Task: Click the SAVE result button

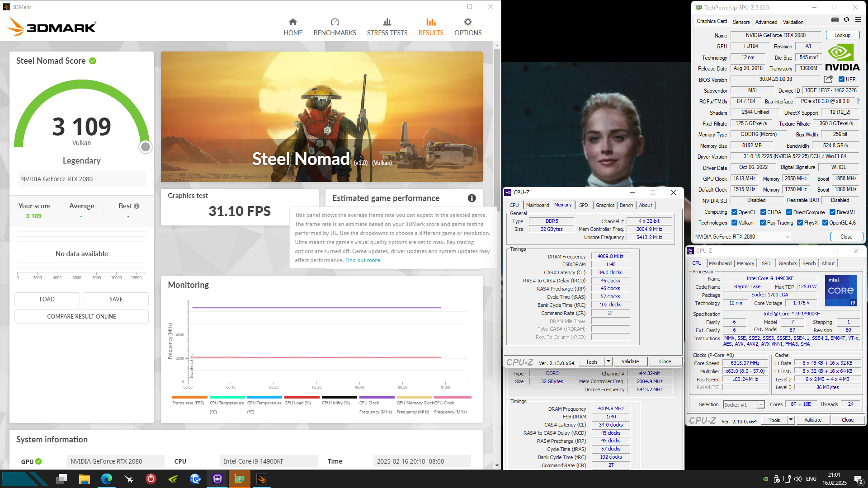Action: point(116,299)
